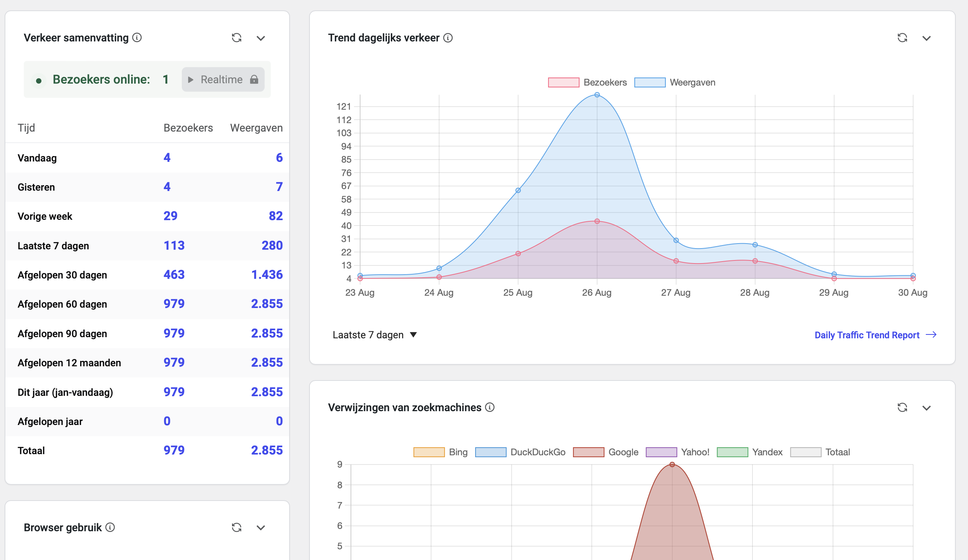Click the Tijd column header
968x560 pixels.
[26, 128]
